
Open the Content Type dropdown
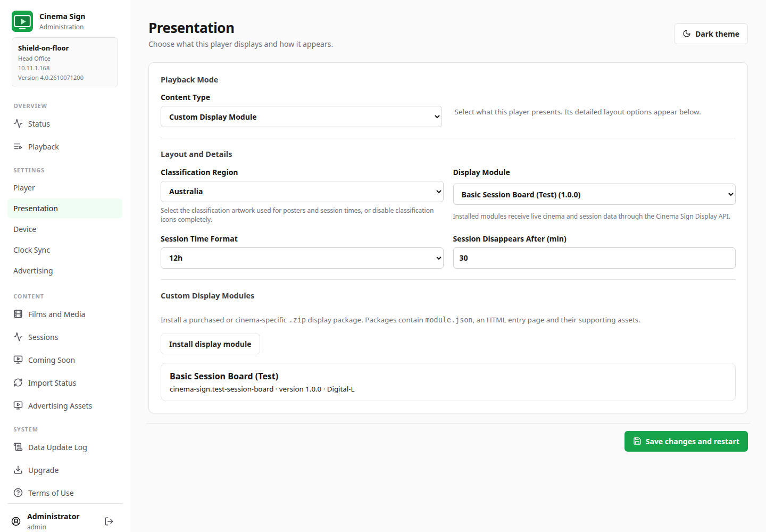pyautogui.click(x=301, y=117)
